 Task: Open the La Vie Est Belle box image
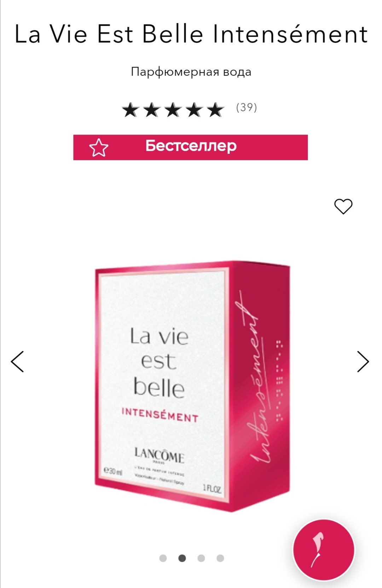[192, 386]
